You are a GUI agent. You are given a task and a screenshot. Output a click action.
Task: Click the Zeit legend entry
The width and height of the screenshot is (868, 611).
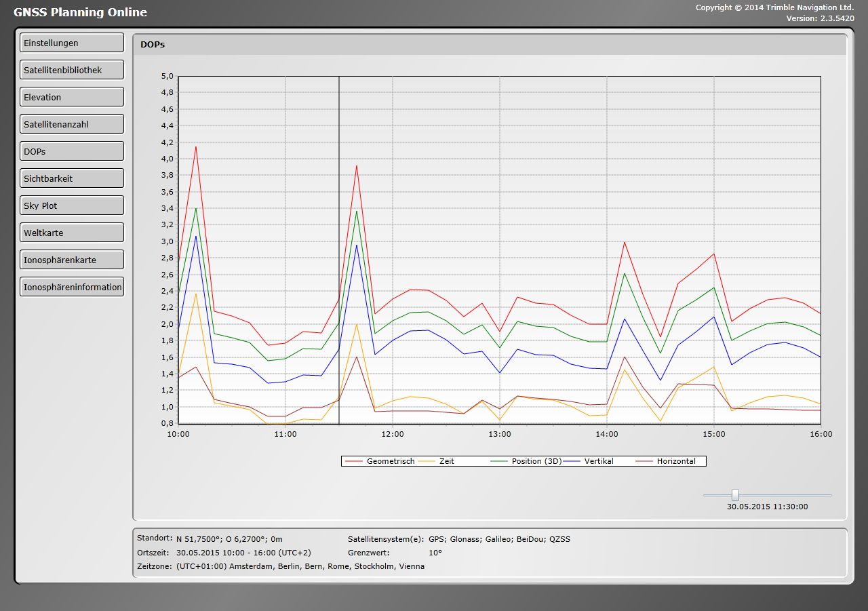pyautogui.click(x=446, y=461)
